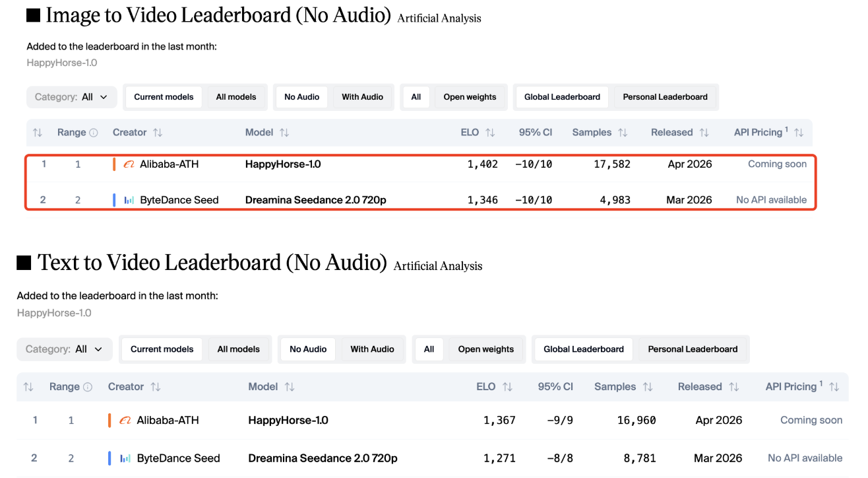Select All models in Text to Video filters
Viewport: 868px width, 478px height.
coord(239,349)
